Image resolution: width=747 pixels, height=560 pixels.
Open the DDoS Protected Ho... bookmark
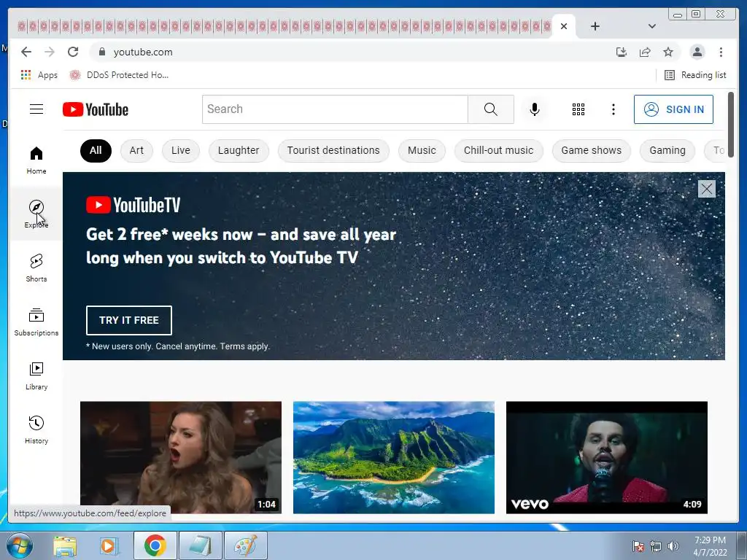click(119, 75)
